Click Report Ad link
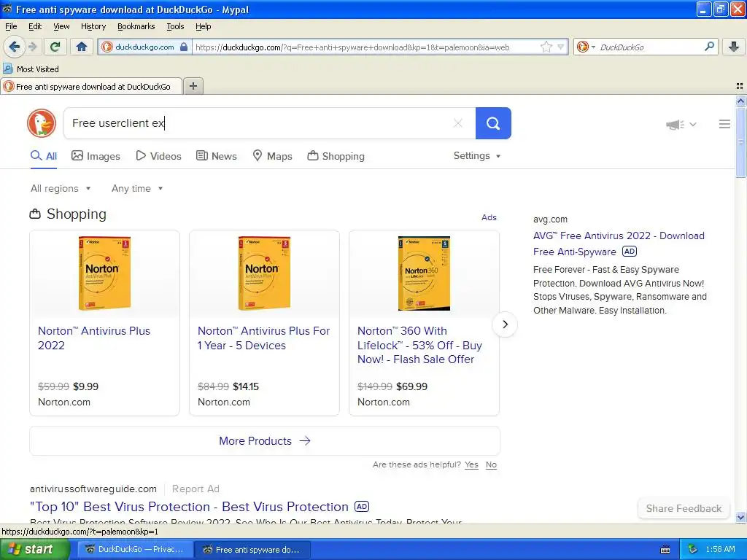This screenshot has width=747, height=560. 196,489
